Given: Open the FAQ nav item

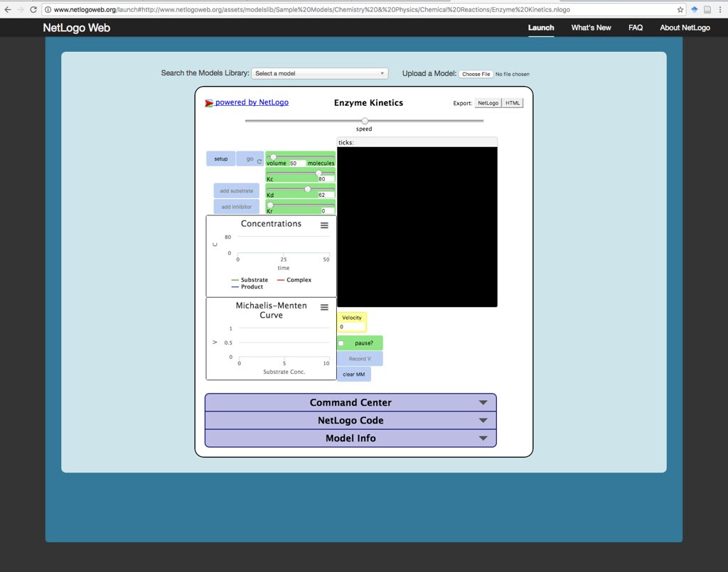Looking at the screenshot, I should click(636, 28).
